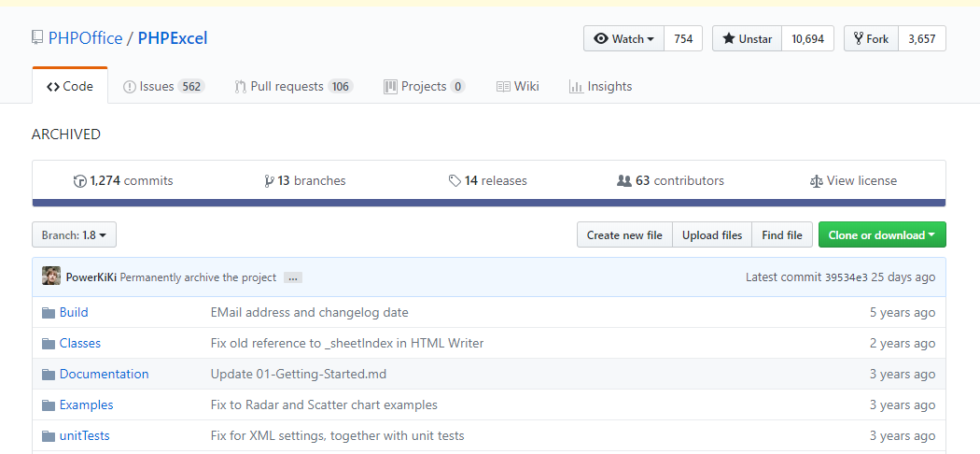View the 3,657 forks count

922,38
